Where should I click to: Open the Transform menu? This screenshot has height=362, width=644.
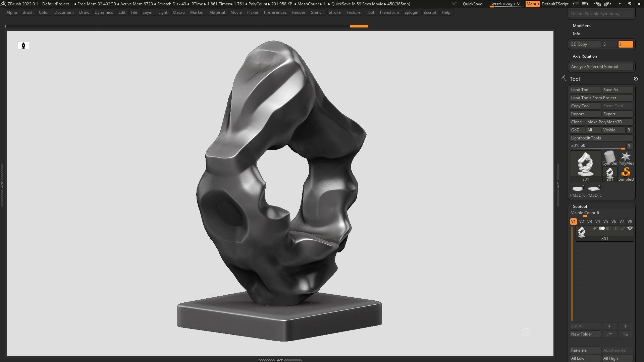[389, 12]
